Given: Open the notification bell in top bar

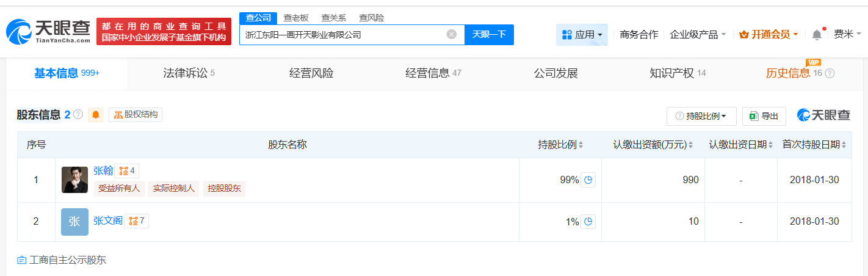Looking at the screenshot, I should coord(817,35).
